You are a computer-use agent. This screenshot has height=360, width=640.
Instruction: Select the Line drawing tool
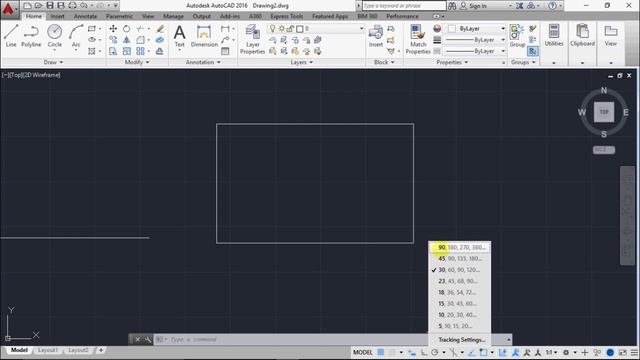[x=11, y=36]
